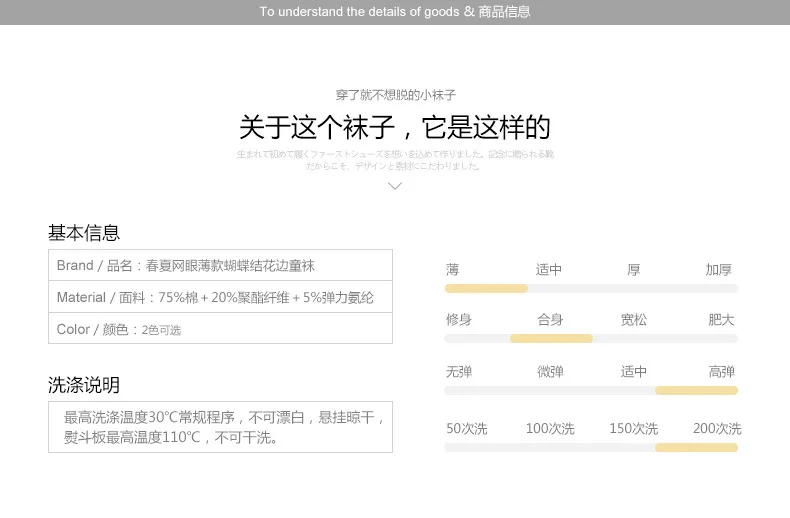Click the 适中 label in elasticity row
Image resolution: width=790 pixels, height=518 pixels.
click(634, 372)
